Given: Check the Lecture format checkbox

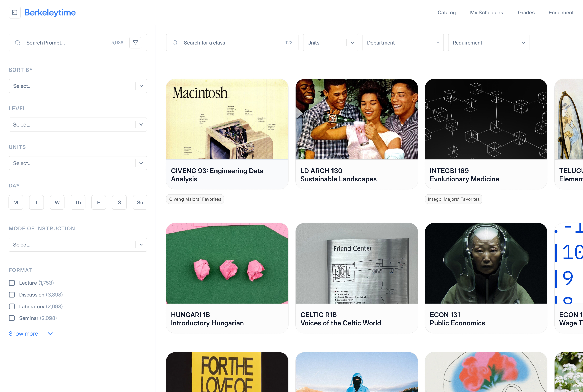Looking at the screenshot, I should click(x=12, y=283).
